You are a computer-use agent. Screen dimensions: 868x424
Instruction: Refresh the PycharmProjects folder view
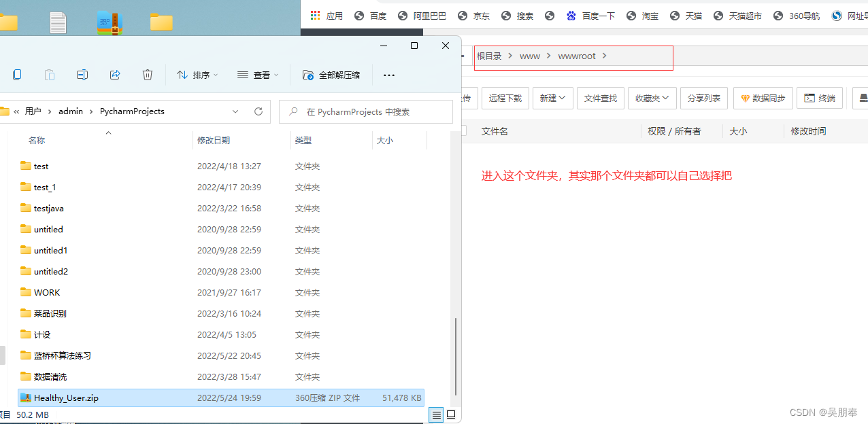click(x=258, y=111)
